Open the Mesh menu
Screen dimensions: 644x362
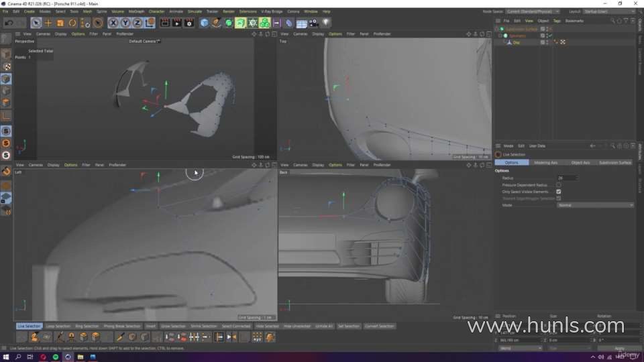click(x=87, y=11)
